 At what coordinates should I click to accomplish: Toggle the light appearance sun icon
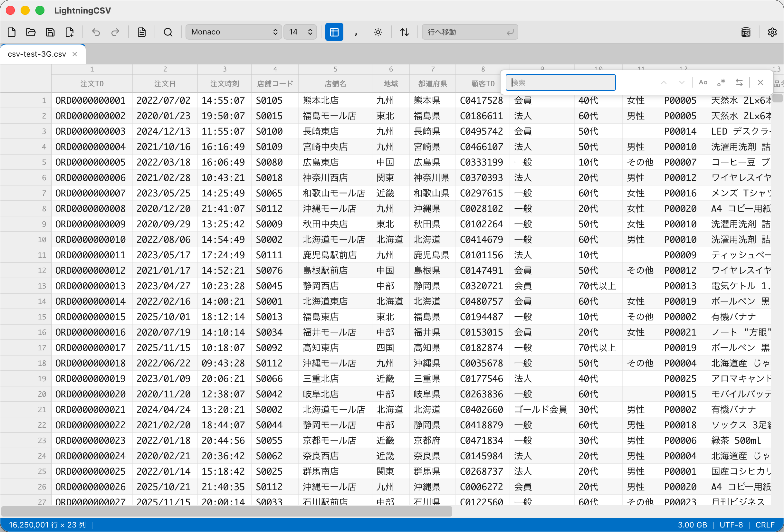pyautogui.click(x=378, y=32)
